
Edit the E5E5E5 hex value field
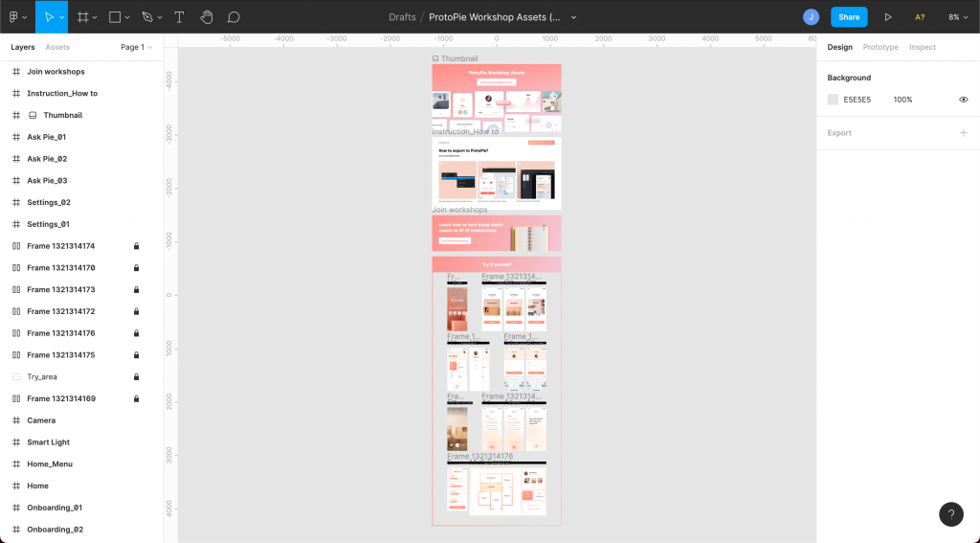[857, 100]
